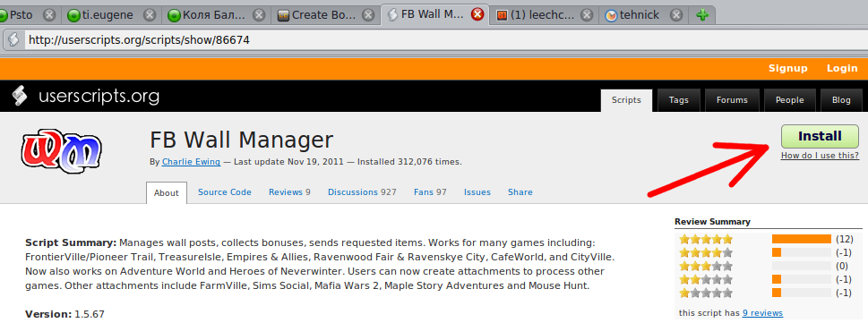
Task: Open the Issues tab
Action: pos(477,191)
